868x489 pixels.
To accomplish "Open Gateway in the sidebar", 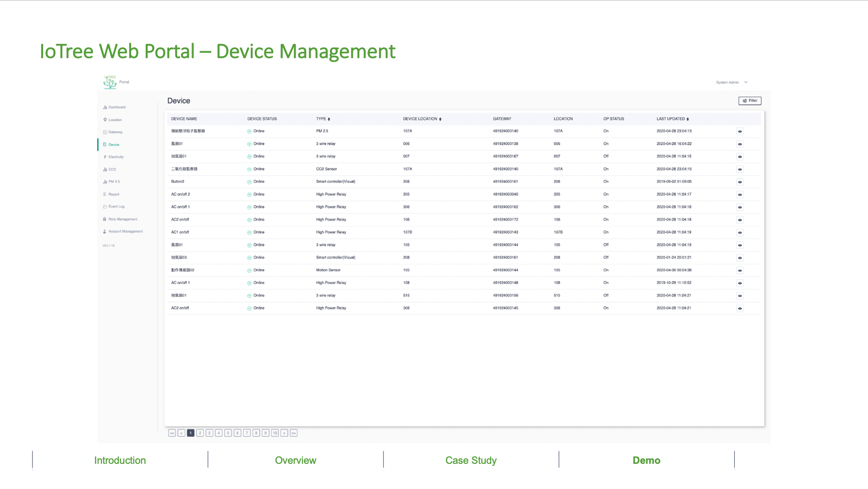I will (113, 132).
